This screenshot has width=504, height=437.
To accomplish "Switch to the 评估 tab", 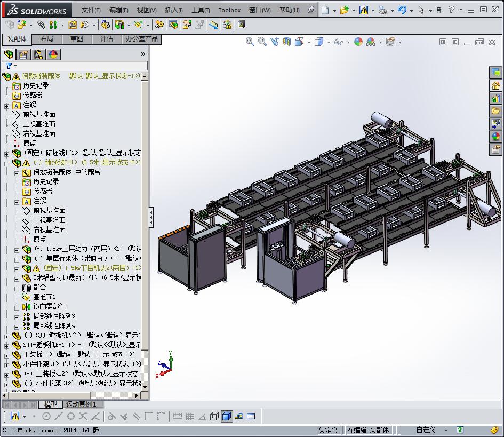I will coord(107,39).
